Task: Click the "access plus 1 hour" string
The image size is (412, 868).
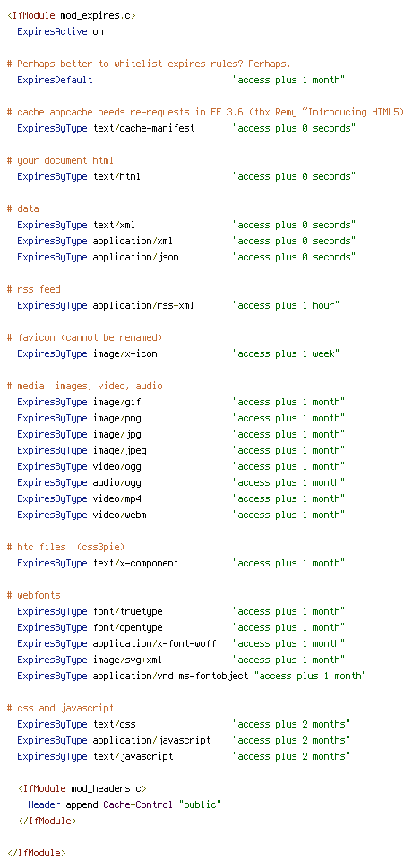Action: pos(287,305)
